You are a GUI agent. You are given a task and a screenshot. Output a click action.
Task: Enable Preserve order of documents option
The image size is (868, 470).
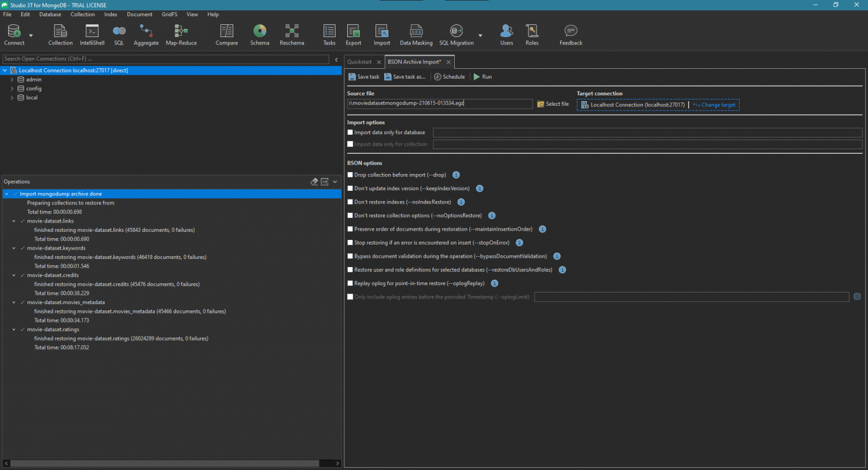click(x=350, y=229)
